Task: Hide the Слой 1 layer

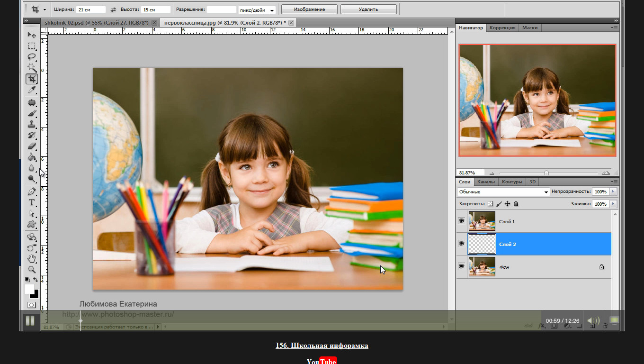Action: tap(461, 221)
